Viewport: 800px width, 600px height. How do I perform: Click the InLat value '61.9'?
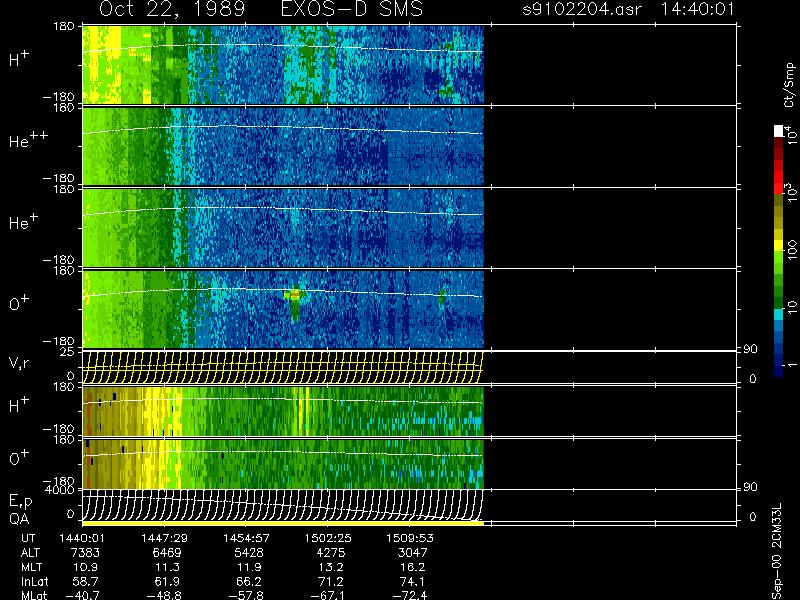(x=169, y=581)
